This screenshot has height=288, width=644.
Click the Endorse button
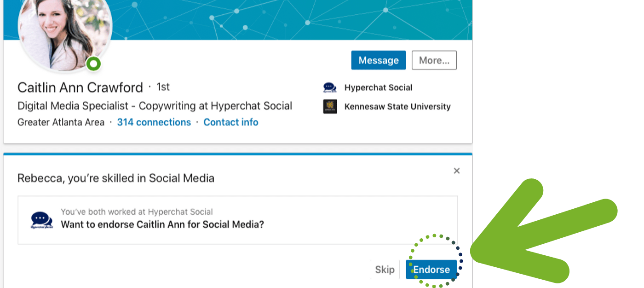pos(431,270)
